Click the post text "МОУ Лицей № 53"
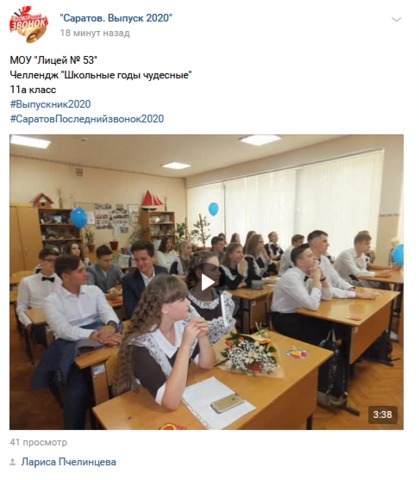This screenshot has height=480, width=419. [x=53, y=60]
